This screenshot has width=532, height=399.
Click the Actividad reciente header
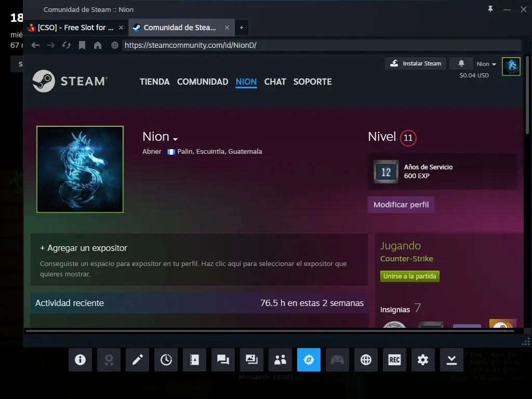coord(70,303)
